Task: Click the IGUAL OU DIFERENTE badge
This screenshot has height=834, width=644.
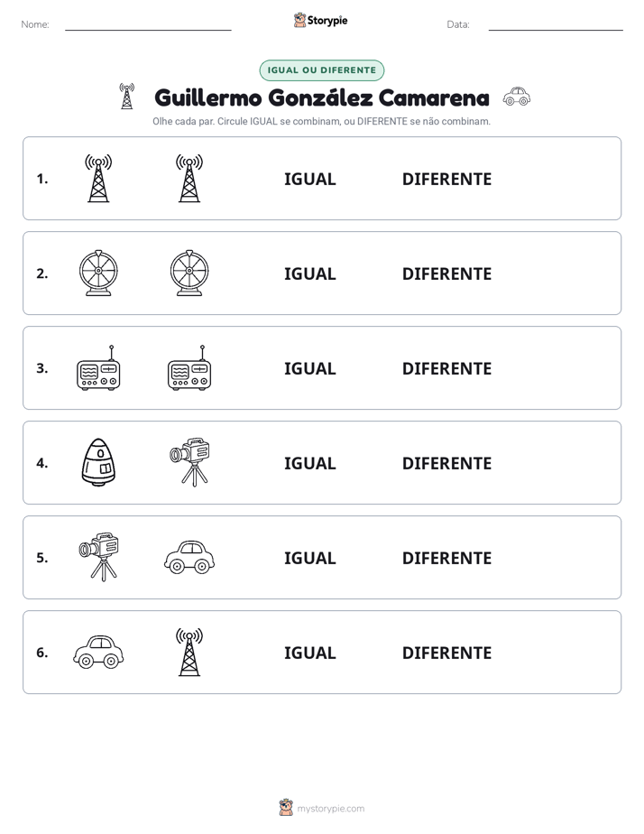Action: click(x=321, y=70)
